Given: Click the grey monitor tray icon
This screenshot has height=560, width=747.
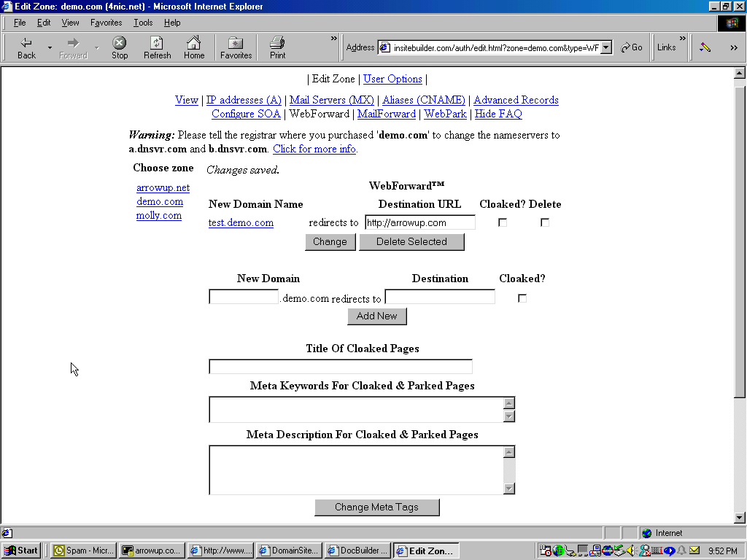Looking at the screenshot, I should pyautogui.click(x=582, y=551).
